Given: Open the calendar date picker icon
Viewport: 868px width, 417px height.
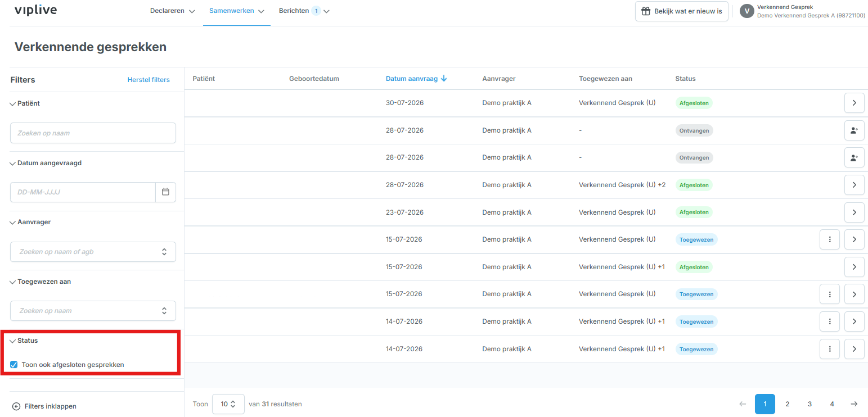Looking at the screenshot, I should coord(165,192).
